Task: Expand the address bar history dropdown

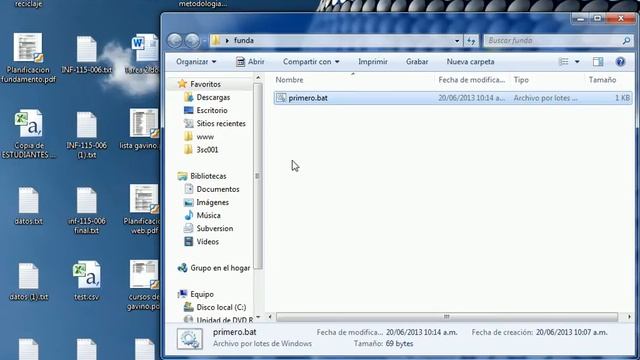Action: 457,40
